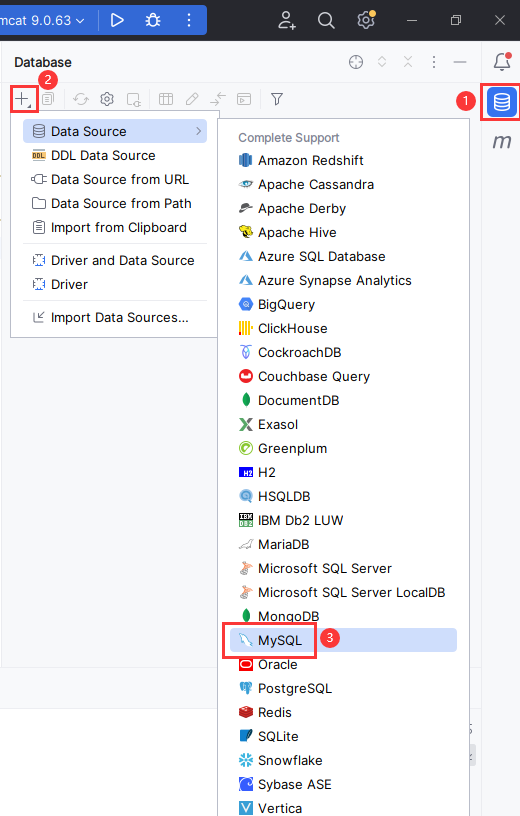
Task: Click the plus New data source button
Action: click(22, 99)
